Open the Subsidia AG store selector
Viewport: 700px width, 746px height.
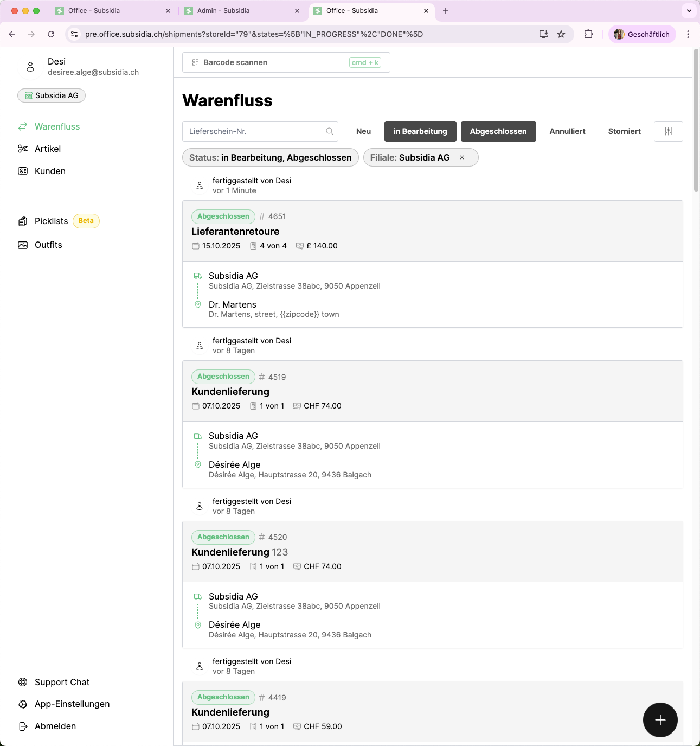click(x=52, y=95)
